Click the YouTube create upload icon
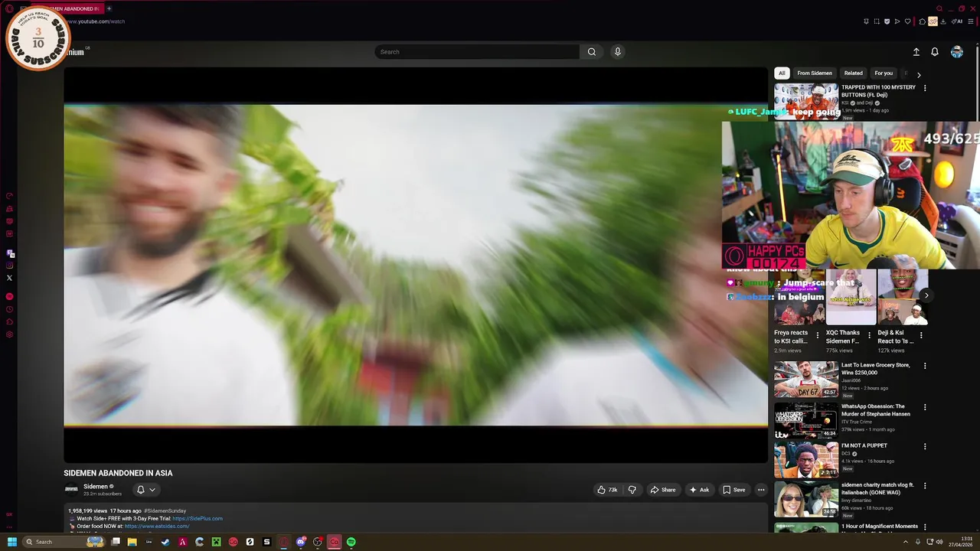Image resolution: width=980 pixels, height=551 pixels. click(x=916, y=52)
